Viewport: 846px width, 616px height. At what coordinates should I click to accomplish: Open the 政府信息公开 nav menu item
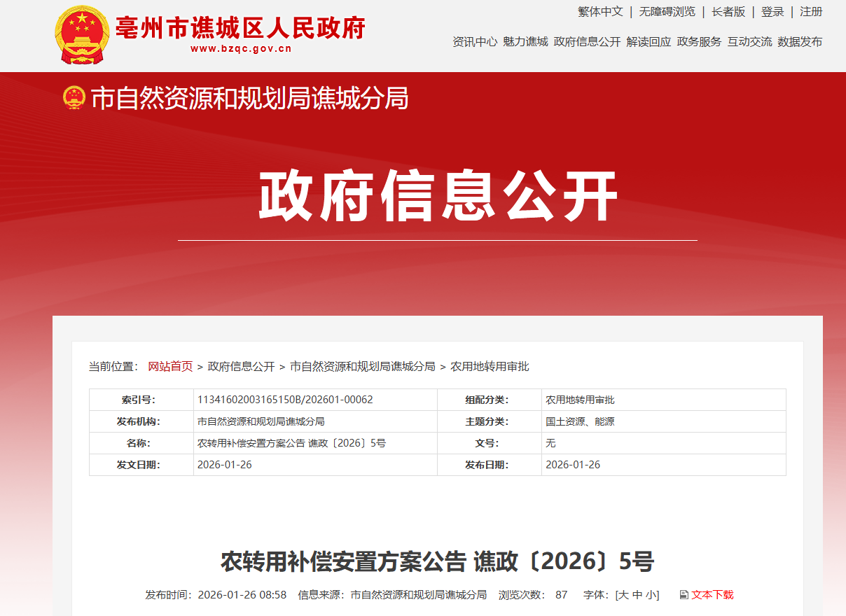point(587,42)
